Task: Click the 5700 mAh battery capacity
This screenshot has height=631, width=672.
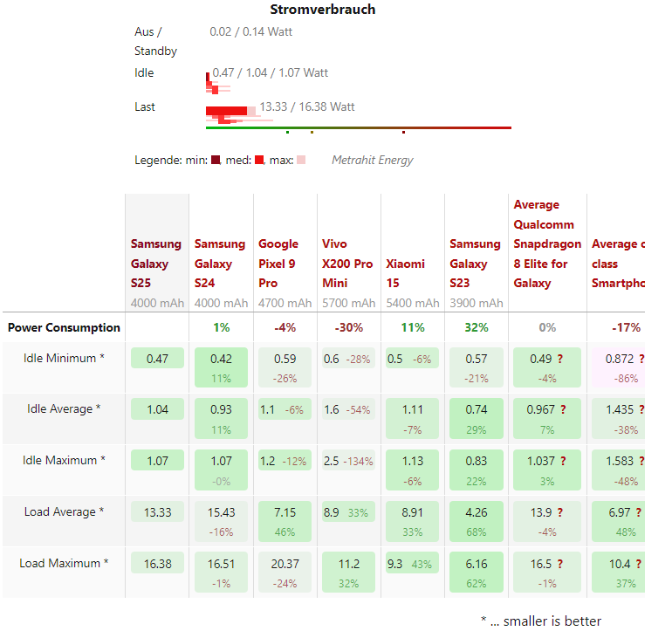Action: tap(349, 303)
